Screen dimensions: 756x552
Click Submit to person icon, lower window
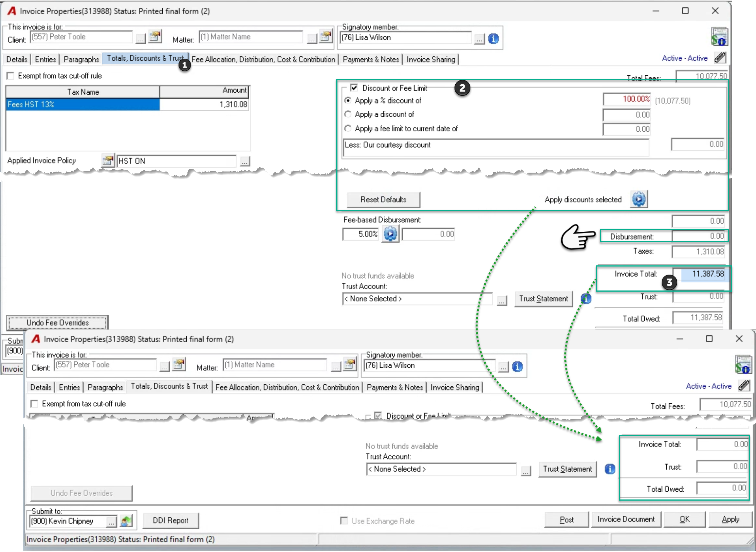126,521
